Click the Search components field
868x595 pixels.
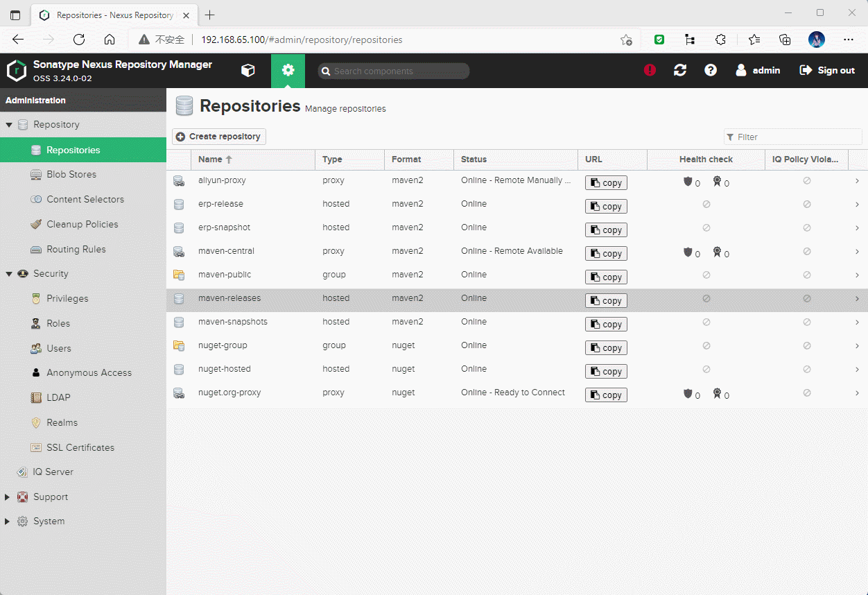394,71
